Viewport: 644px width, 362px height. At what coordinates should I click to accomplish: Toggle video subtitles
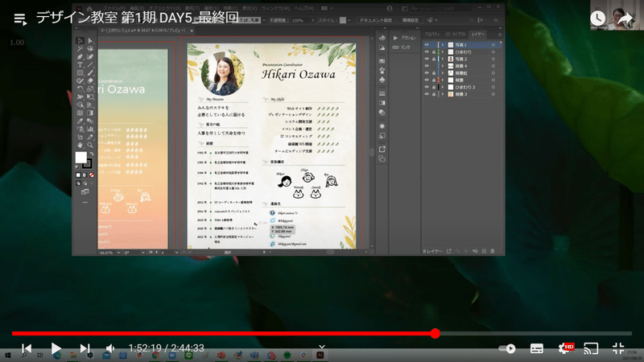click(536, 349)
